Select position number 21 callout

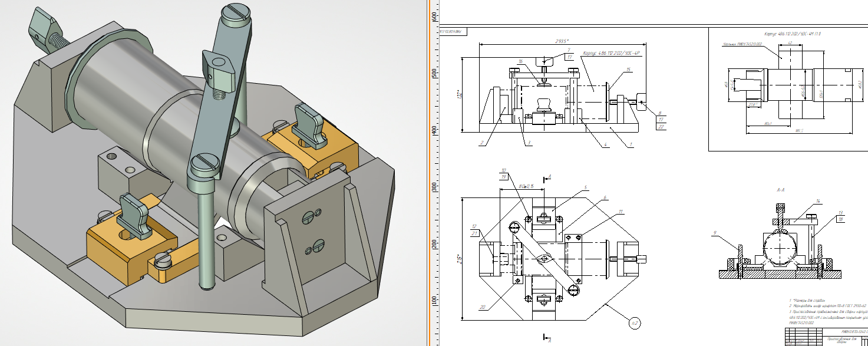pos(474,233)
